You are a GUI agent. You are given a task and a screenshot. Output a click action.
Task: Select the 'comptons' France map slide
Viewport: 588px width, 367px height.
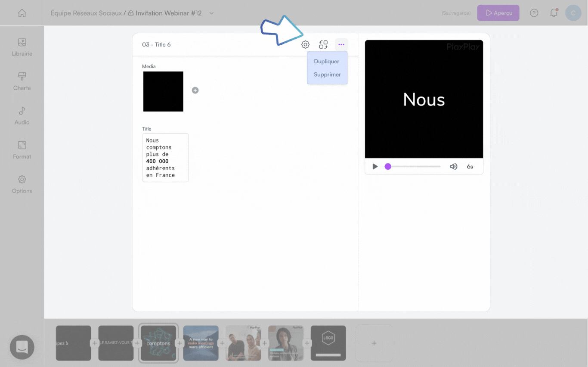pyautogui.click(x=158, y=343)
